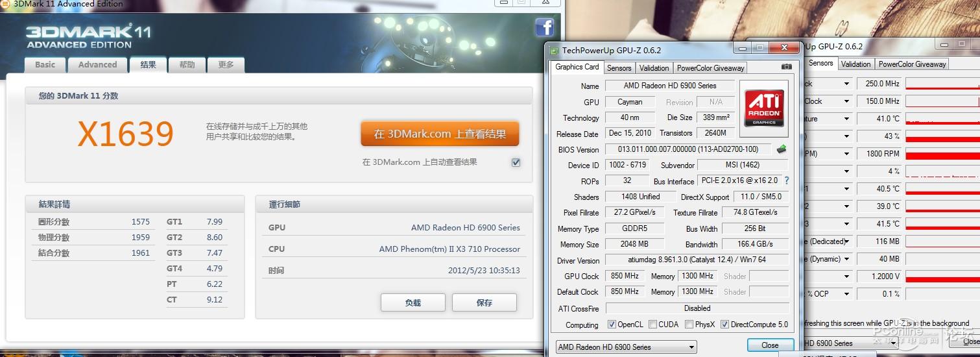Click the orange 在 3DMark.com 上查看结果 button
Image resolution: width=980 pixels, height=357 pixels.
pos(440,134)
